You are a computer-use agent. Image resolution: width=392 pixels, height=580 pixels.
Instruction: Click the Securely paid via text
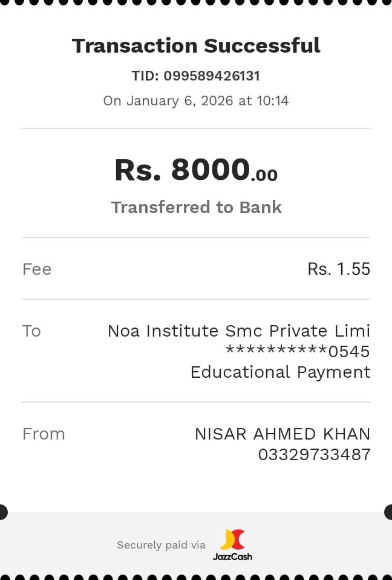point(161,545)
